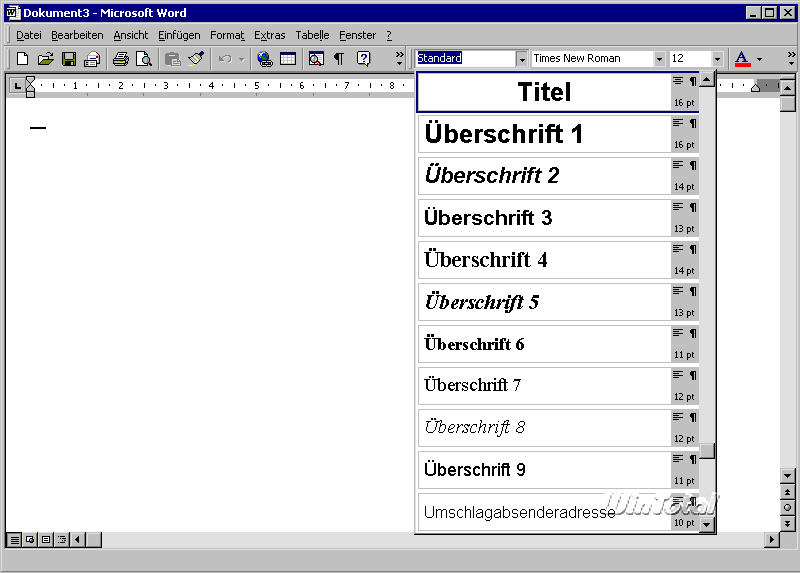This screenshot has width=800, height=573.
Task: Apply the Überschrift 3 style
Action: [558, 218]
